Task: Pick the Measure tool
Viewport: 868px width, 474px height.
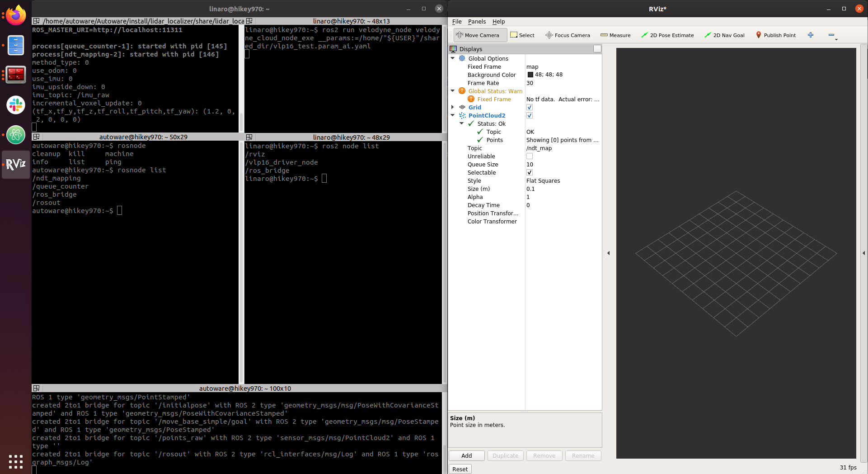Action: coord(615,35)
